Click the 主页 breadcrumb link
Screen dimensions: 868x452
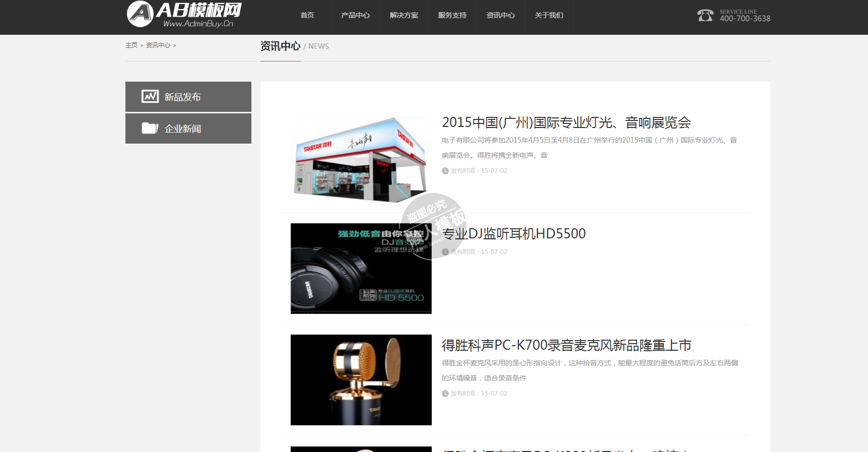[131, 45]
